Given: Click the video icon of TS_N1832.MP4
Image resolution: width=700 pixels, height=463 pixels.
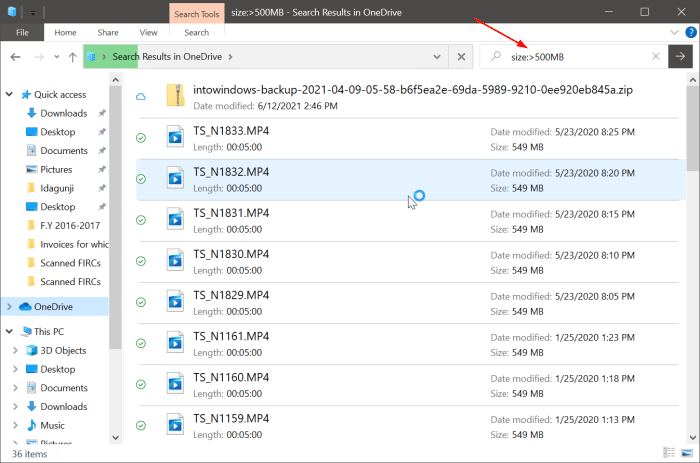Looking at the screenshot, I should [x=175, y=178].
